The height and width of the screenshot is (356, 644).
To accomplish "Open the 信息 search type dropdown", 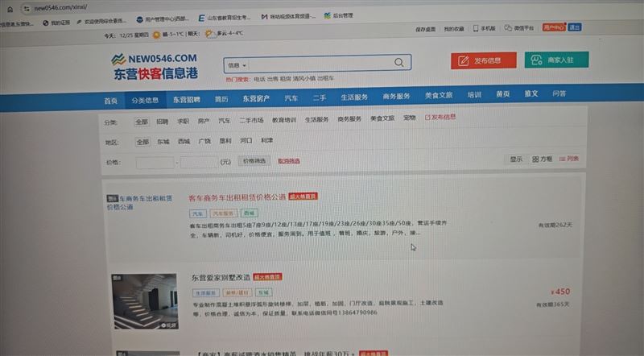I will pos(237,64).
